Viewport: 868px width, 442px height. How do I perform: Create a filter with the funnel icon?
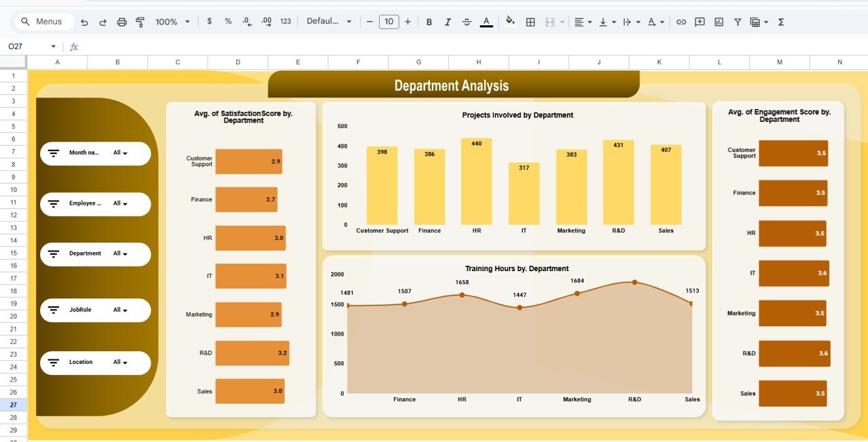[x=736, y=21]
